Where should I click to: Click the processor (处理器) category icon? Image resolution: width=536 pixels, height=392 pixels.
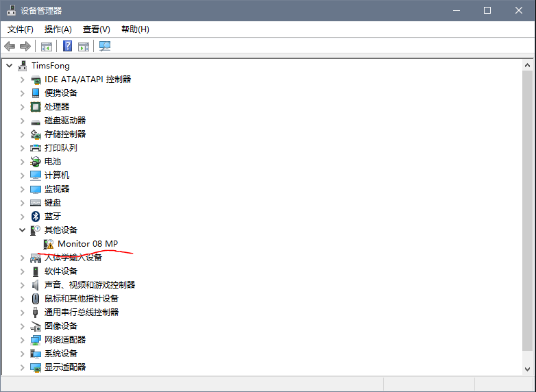pos(36,106)
